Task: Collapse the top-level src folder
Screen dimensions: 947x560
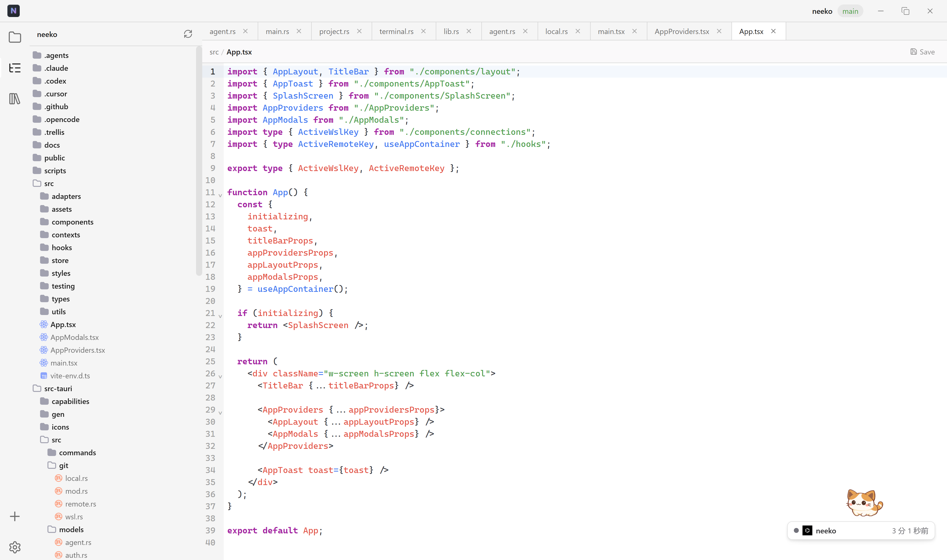Action: (x=43, y=183)
